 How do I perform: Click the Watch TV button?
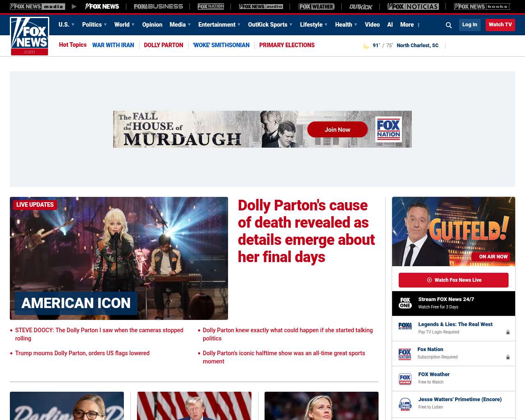pos(500,25)
